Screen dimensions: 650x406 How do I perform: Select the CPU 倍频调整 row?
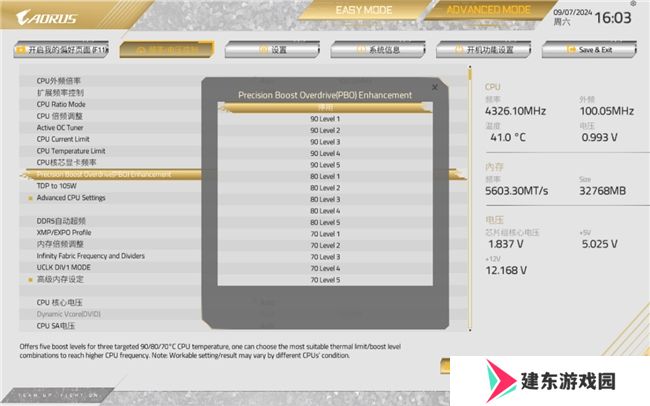click(x=111, y=116)
